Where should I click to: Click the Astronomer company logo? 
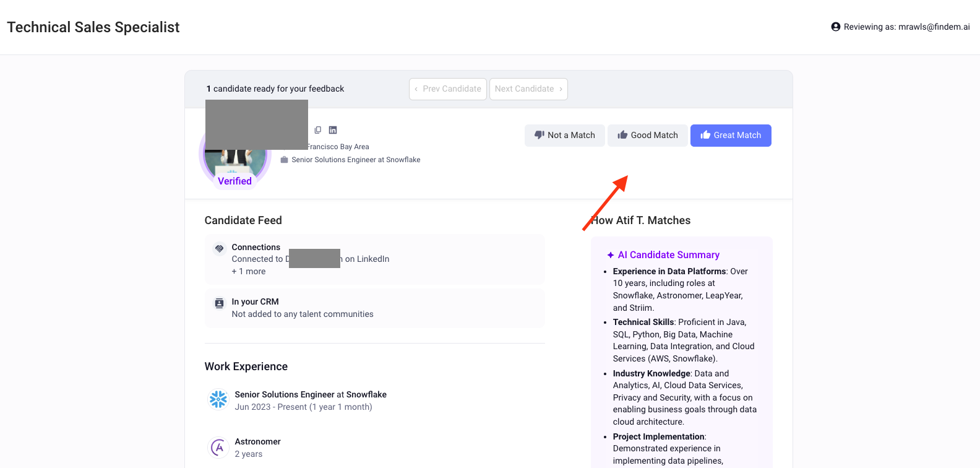218,447
